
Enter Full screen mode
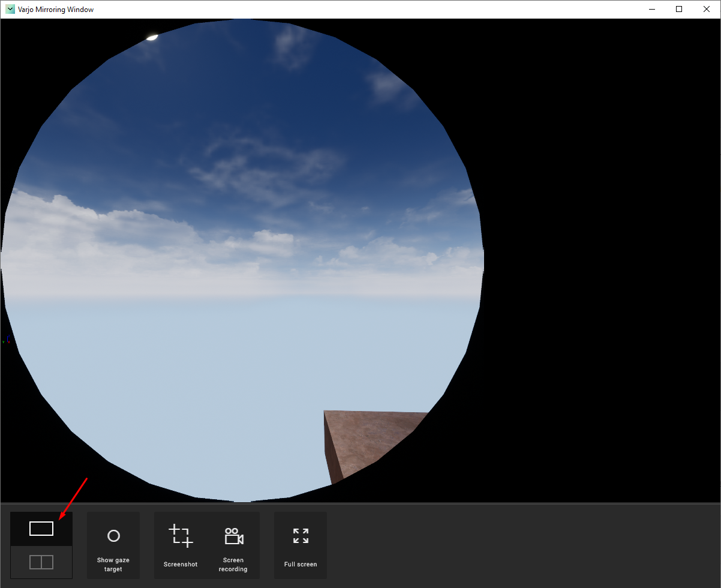pyautogui.click(x=301, y=545)
